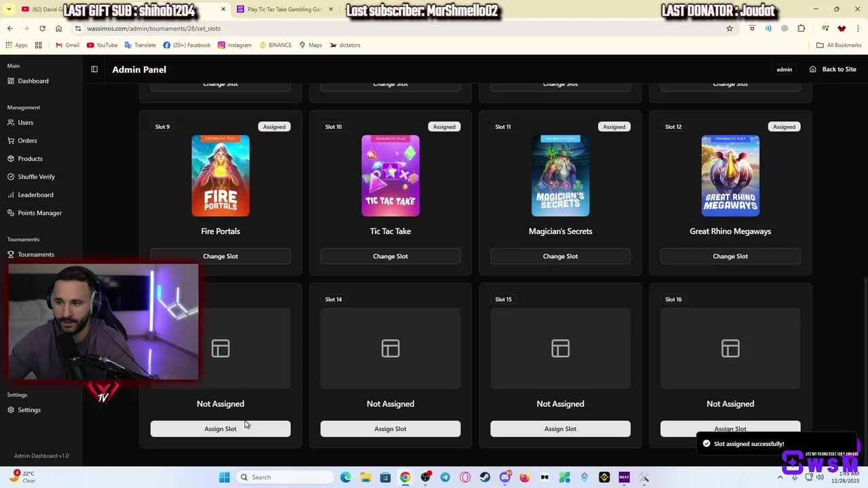Open the Gmail bookmark
This screenshot has height=488, width=868.
pyautogui.click(x=67, y=45)
